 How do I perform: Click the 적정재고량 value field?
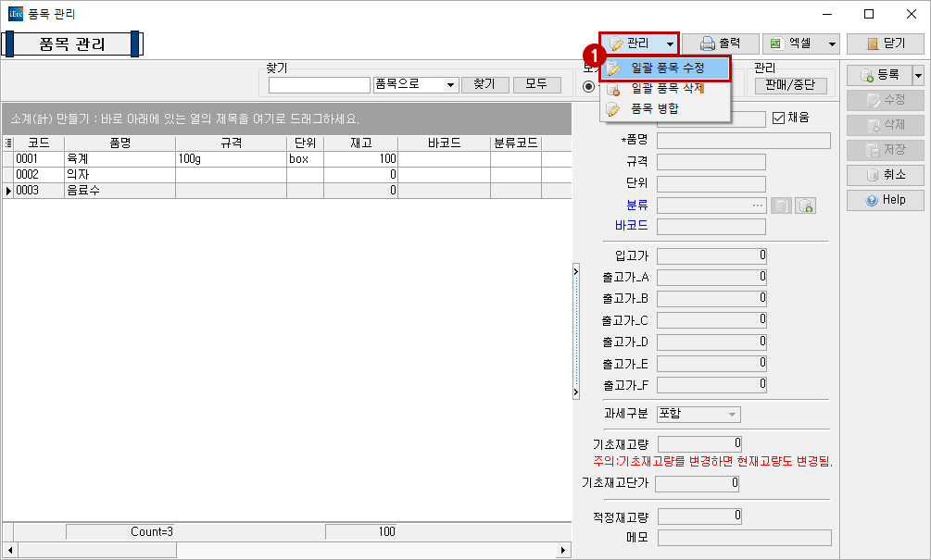tap(699, 516)
